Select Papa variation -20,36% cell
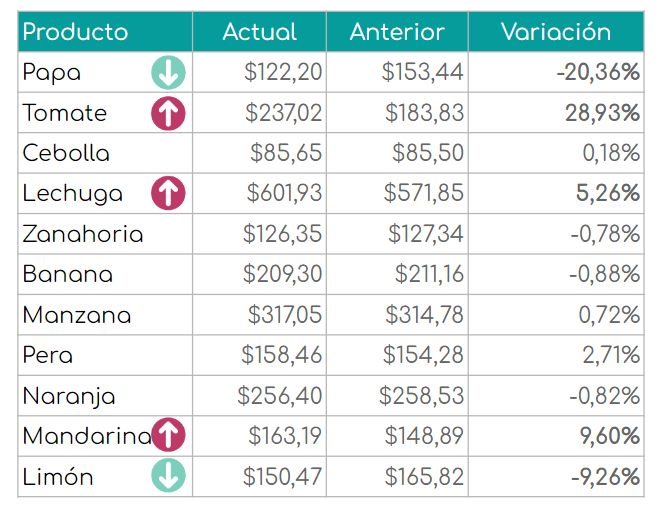660x510 pixels. pos(556,72)
